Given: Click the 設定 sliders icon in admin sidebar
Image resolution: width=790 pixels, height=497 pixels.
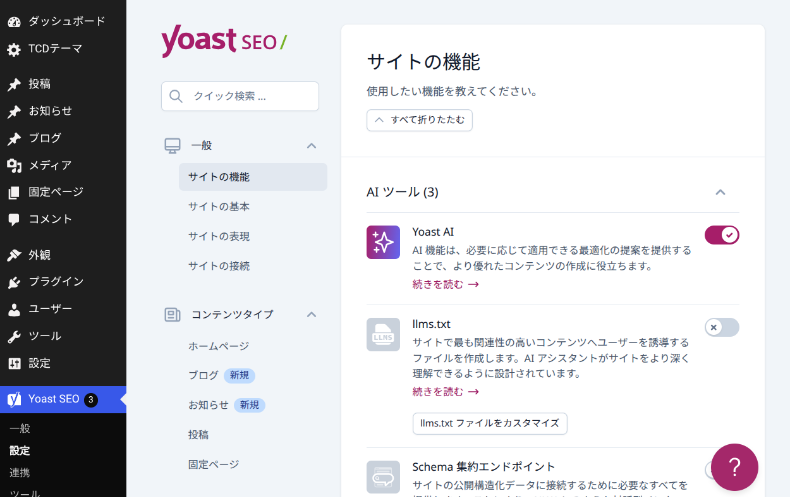Looking at the screenshot, I should click(x=14, y=363).
